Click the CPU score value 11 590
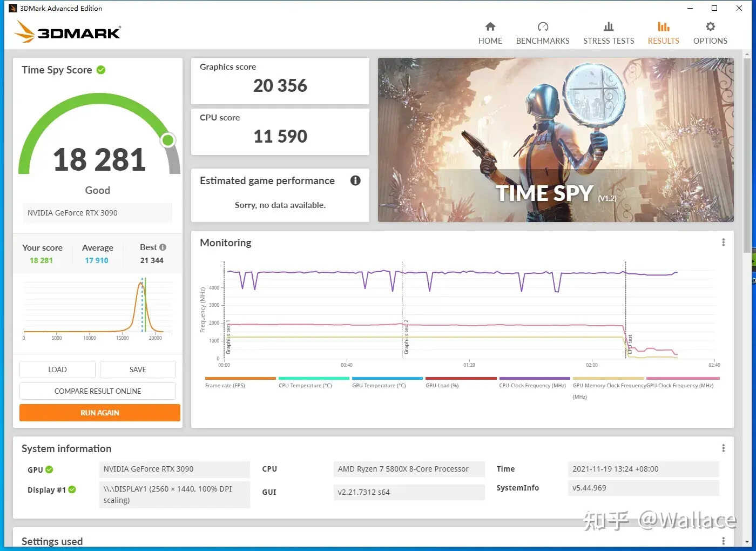Image resolution: width=756 pixels, height=551 pixels. [x=280, y=136]
